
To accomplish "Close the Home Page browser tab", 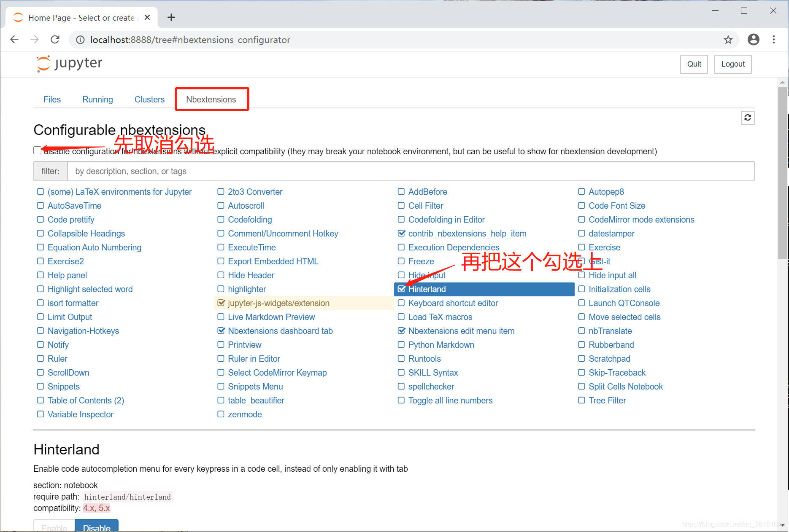I will pyautogui.click(x=147, y=17).
